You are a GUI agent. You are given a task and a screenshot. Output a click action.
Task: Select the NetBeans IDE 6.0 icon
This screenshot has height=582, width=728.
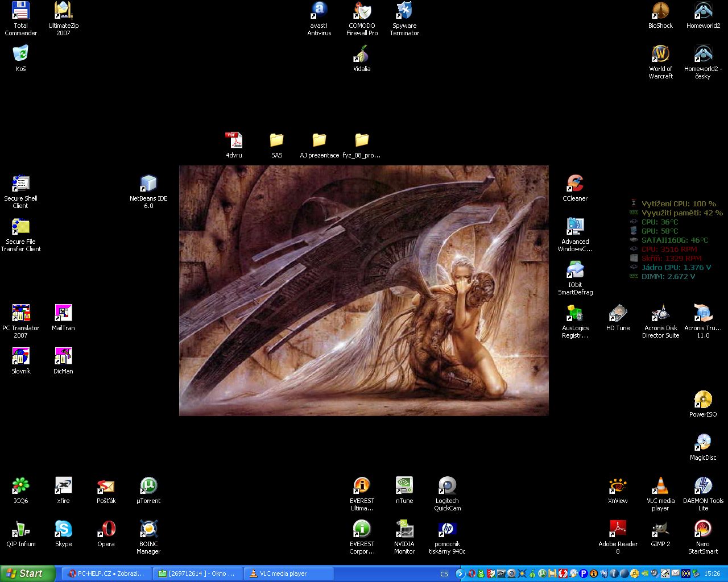(148, 184)
